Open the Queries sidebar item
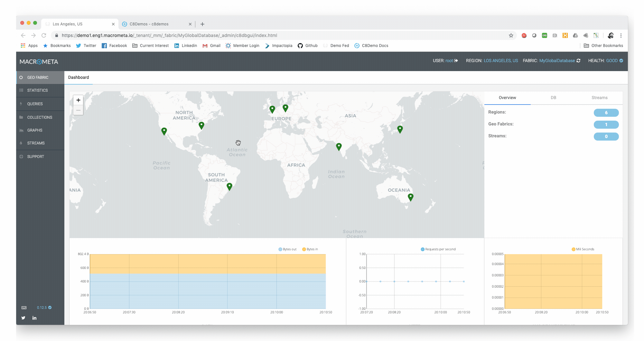 (40, 104)
